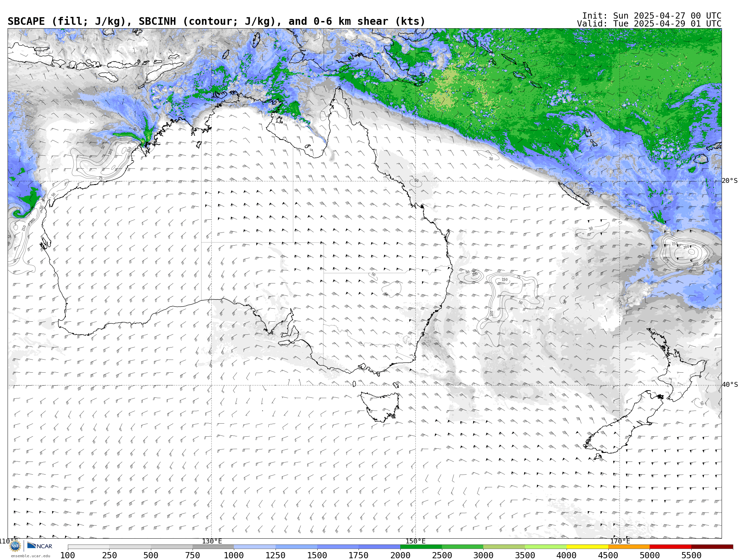Pick the red 5000–5500 colorbar swatch
The height and width of the screenshot is (560, 744).
point(670,547)
